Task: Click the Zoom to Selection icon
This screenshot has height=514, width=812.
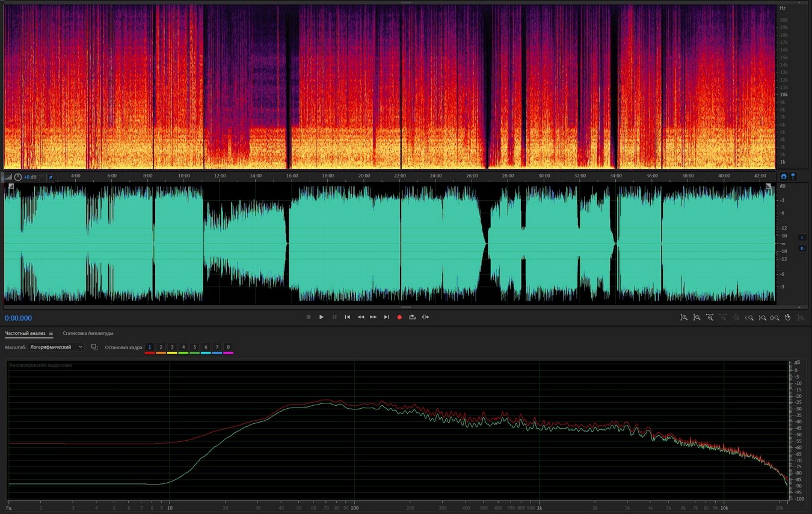Action: coord(775,317)
